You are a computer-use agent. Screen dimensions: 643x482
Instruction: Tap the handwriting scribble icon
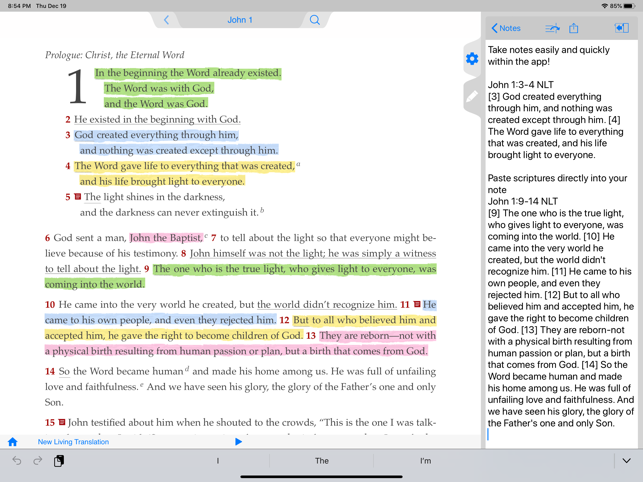pos(552,28)
